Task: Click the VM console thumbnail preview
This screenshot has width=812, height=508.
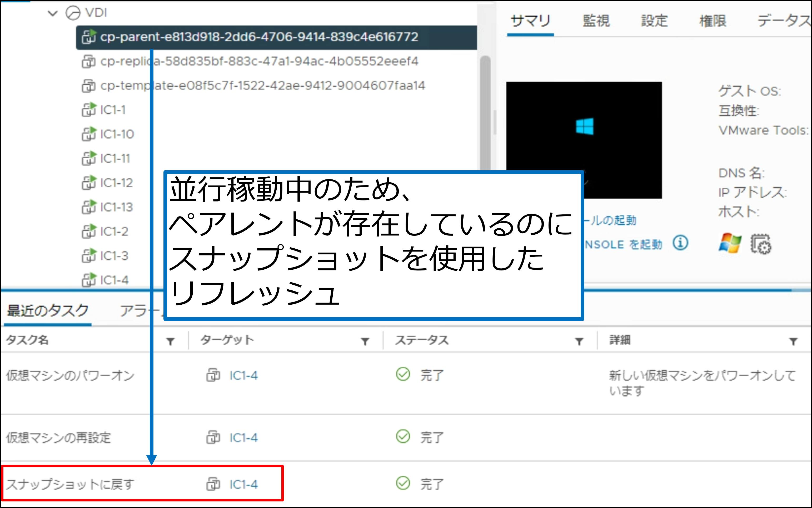Action: click(584, 140)
